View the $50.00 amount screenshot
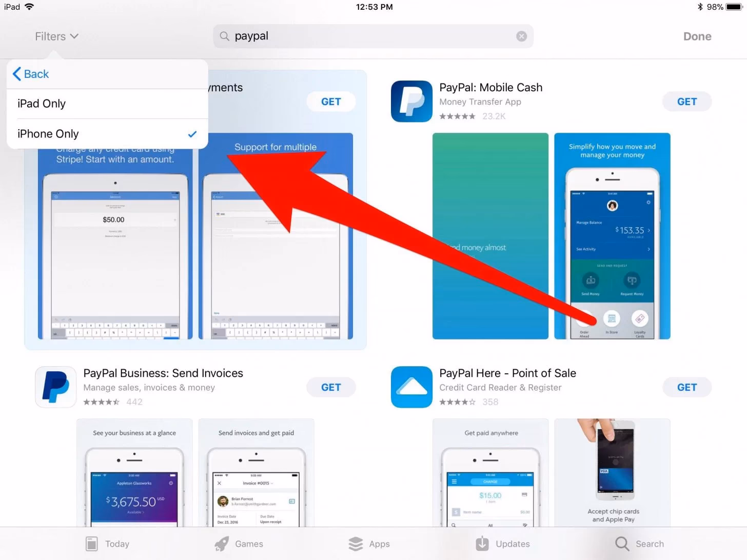Image resolution: width=747 pixels, height=560 pixels. 115,244
